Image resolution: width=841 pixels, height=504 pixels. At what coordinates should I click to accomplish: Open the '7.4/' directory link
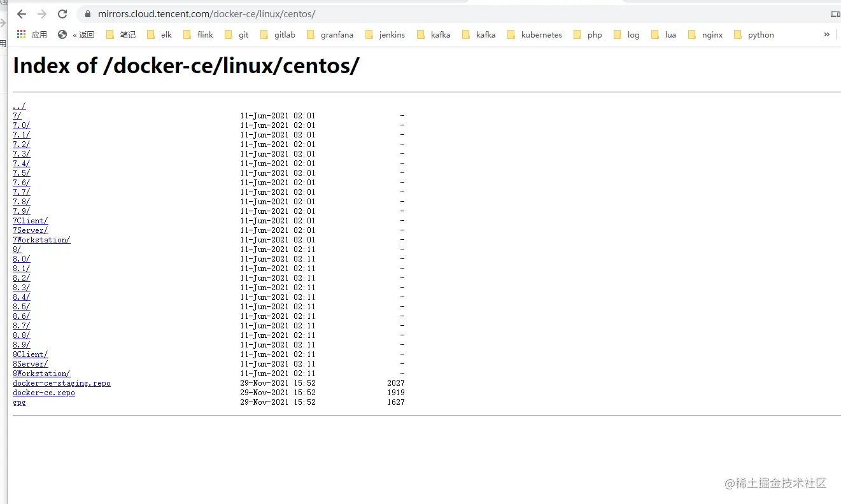pyautogui.click(x=21, y=164)
